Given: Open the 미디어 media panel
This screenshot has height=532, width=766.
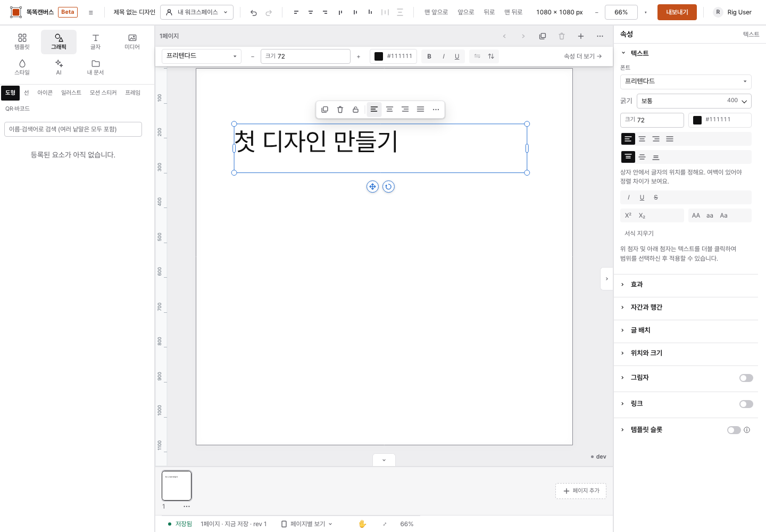Looking at the screenshot, I should (x=132, y=41).
